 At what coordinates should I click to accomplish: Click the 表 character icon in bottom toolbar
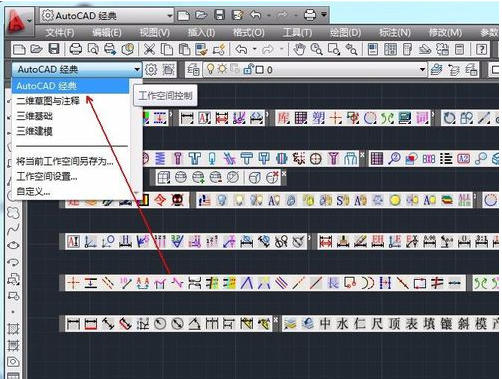412,324
